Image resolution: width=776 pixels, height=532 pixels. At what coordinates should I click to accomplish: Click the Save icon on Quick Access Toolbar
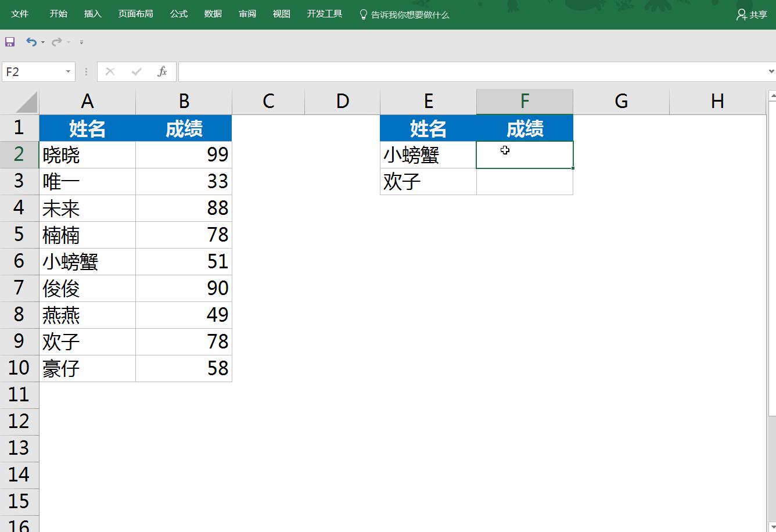(x=10, y=41)
